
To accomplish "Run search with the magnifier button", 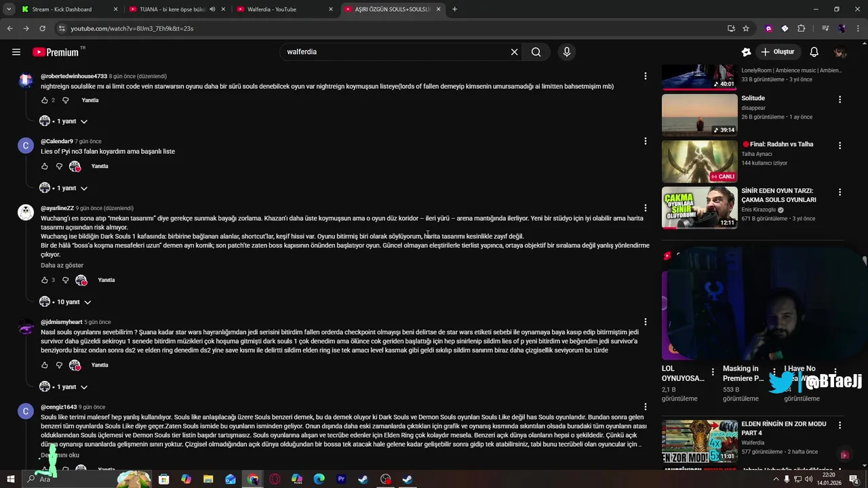I will click(536, 52).
